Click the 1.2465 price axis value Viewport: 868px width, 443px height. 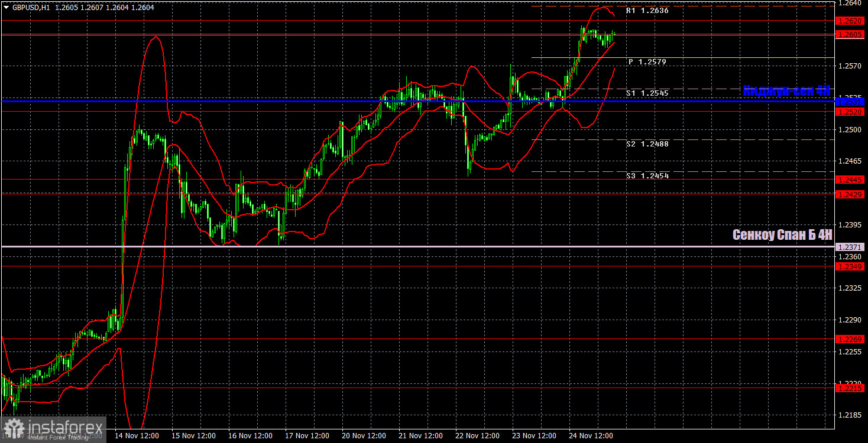[851, 161]
